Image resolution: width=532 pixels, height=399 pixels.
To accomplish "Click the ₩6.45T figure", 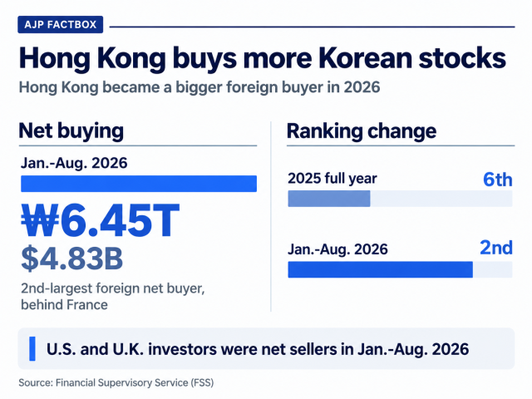I will tap(101, 220).
